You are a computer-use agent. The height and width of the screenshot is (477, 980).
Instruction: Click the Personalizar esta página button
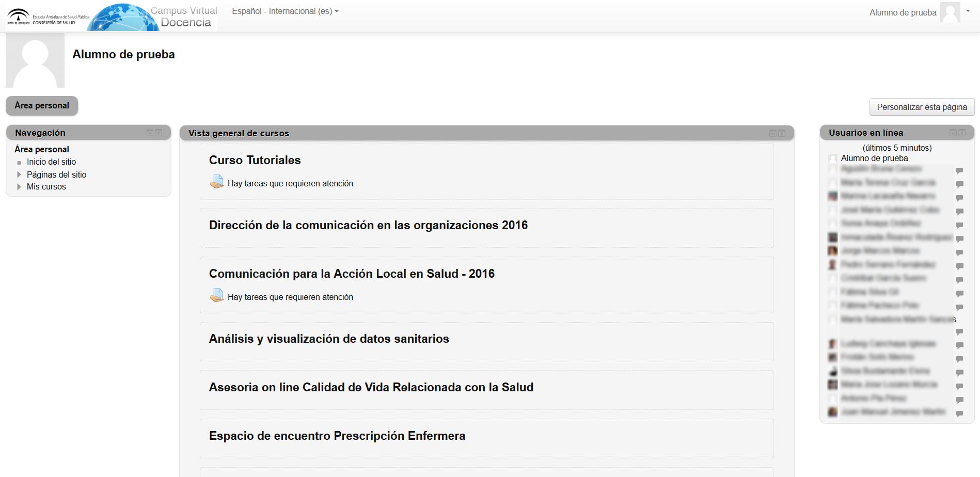[x=922, y=107]
